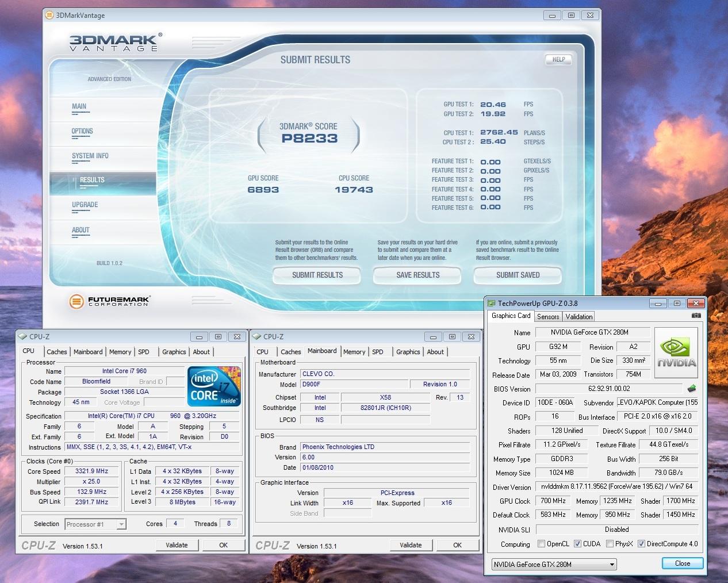Open the MAIN section in 3DMark Vantage
This screenshot has height=583, width=728.
tap(79, 106)
